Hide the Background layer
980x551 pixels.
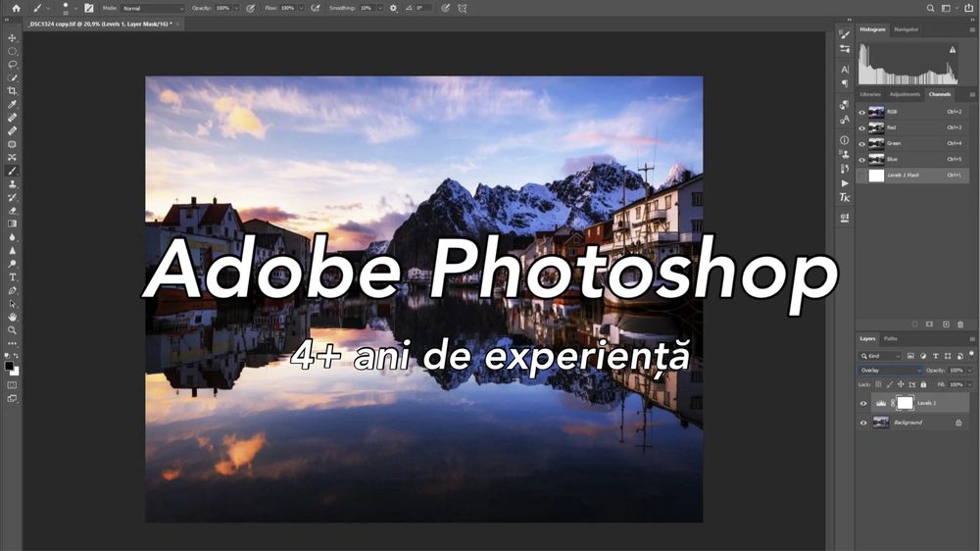click(863, 423)
